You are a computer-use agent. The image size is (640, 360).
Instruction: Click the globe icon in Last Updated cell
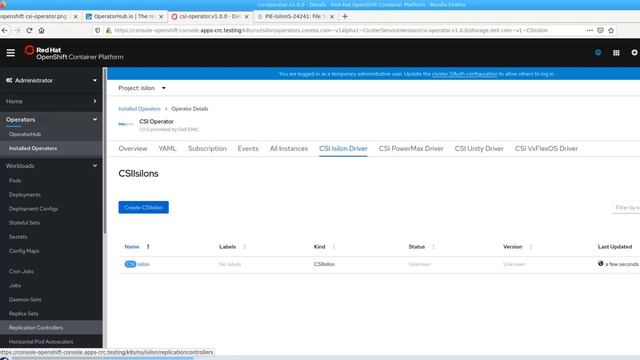600,264
